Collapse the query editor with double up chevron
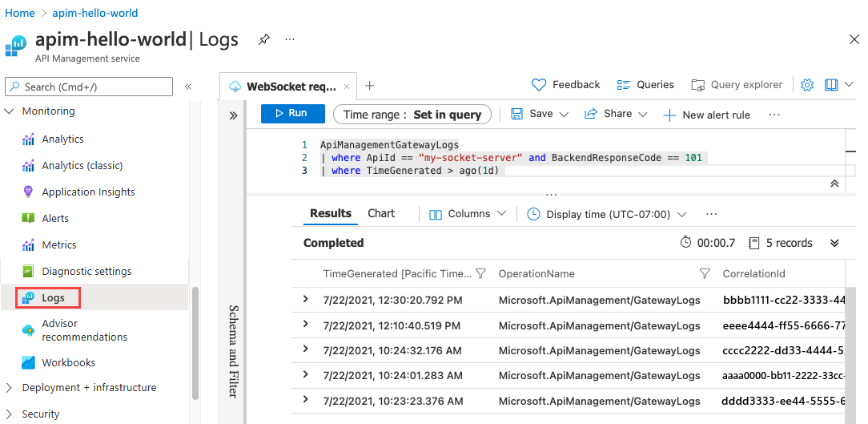This screenshot has height=424, width=868. pos(835,184)
